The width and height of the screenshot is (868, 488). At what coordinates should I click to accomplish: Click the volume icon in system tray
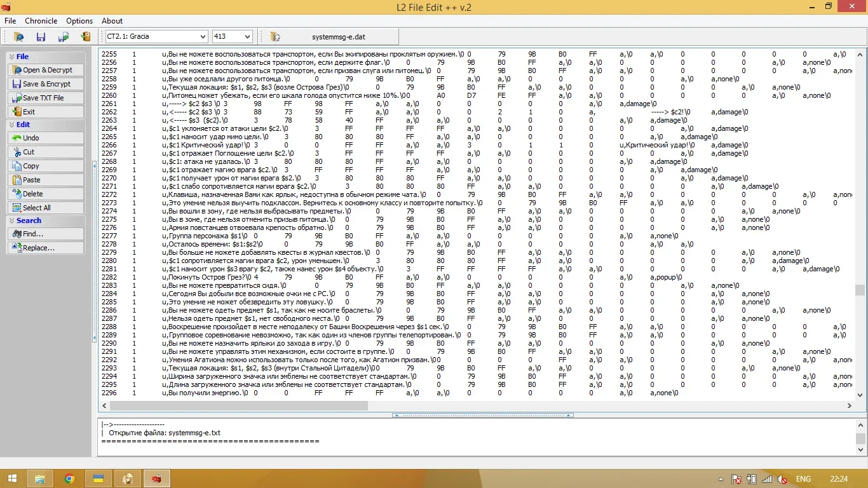point(783,479)
